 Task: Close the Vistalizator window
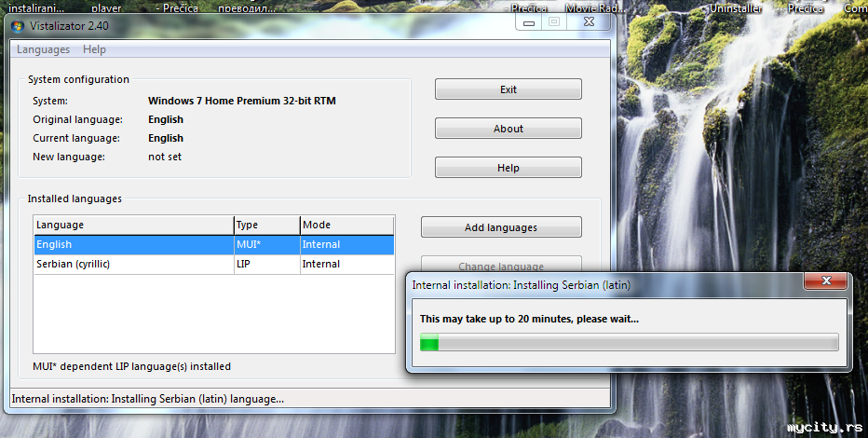(x=589, y=22)
